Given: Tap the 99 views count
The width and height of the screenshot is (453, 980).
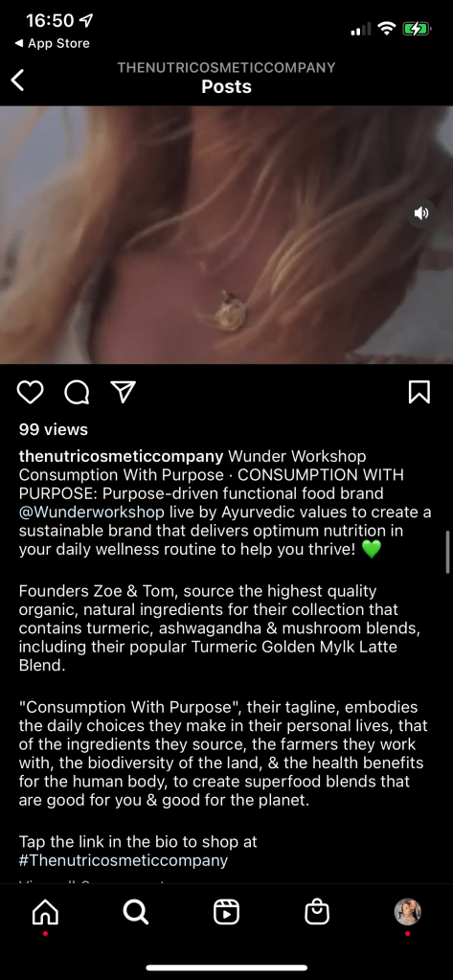Looking at the screenshot, I should coord(54,429).
